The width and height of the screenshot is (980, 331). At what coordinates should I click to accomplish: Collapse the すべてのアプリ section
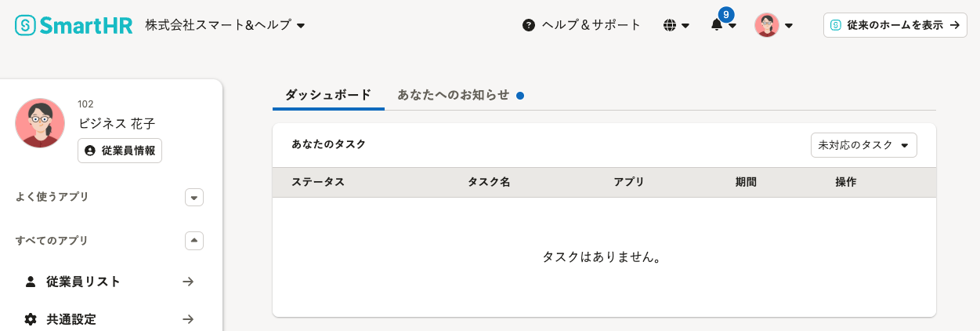point(194,241)
